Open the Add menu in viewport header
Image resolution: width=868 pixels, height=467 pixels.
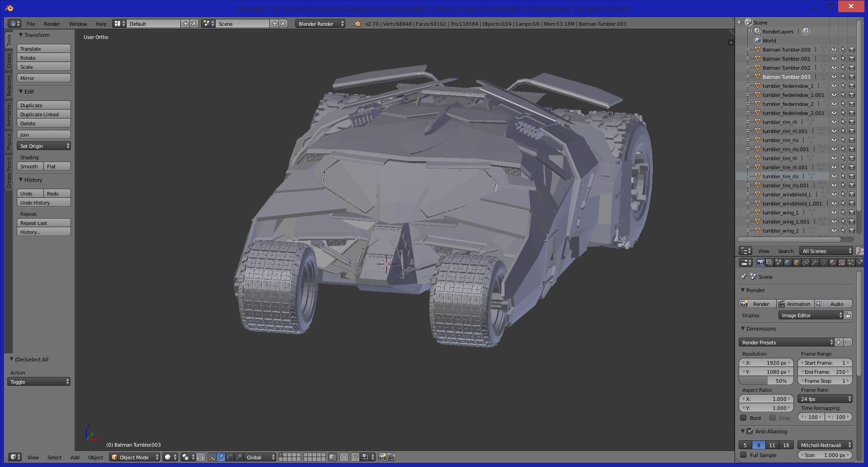75,457
